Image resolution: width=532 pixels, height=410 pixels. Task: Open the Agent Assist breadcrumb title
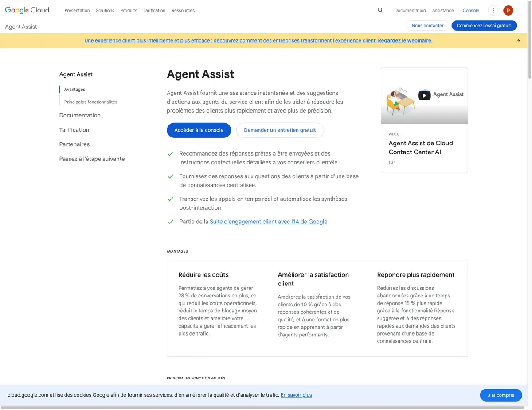21,27
